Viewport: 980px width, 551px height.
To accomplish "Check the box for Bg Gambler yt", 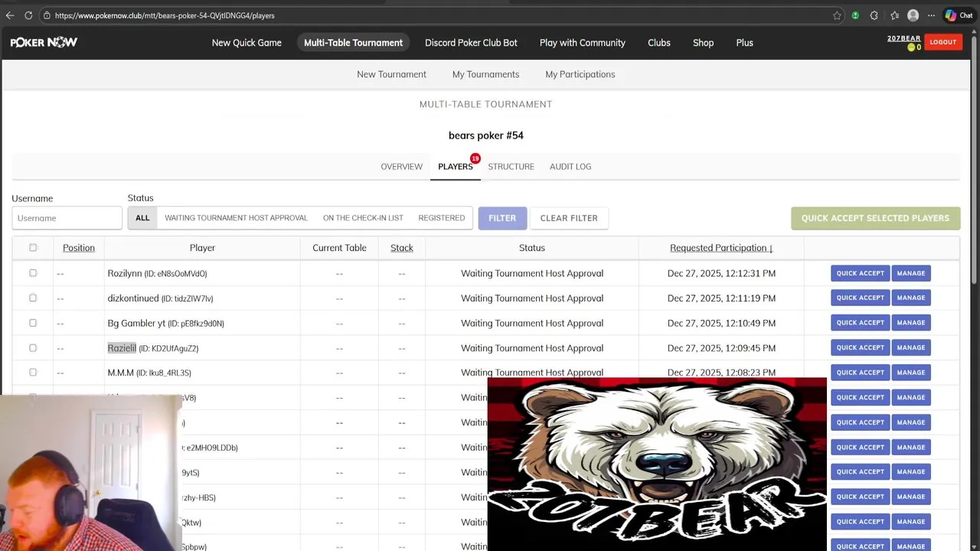I will pyautogui.click(x=33, y=323).
